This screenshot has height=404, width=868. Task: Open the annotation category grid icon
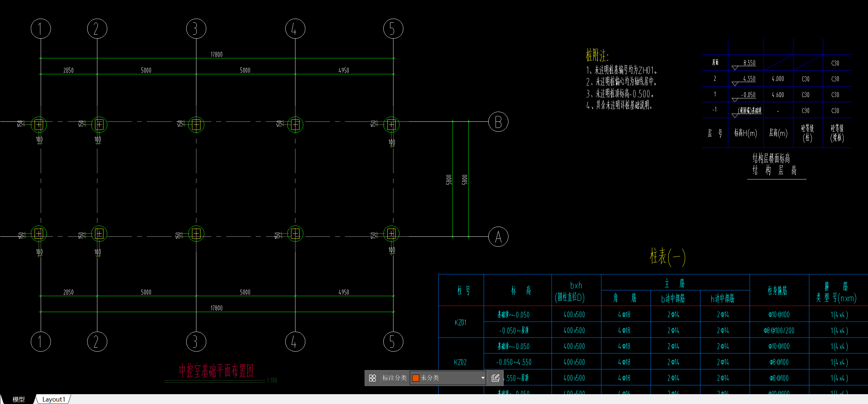(x=372, y=378)
